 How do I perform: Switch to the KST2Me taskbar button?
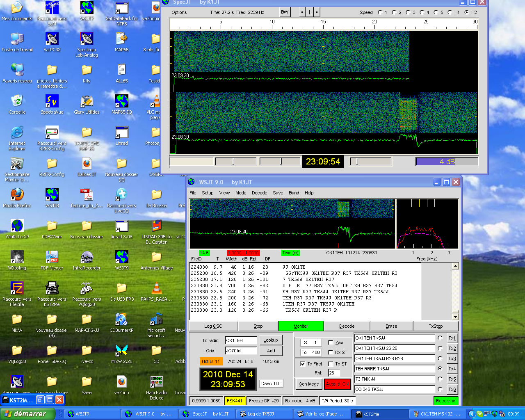tap(379, 414)
